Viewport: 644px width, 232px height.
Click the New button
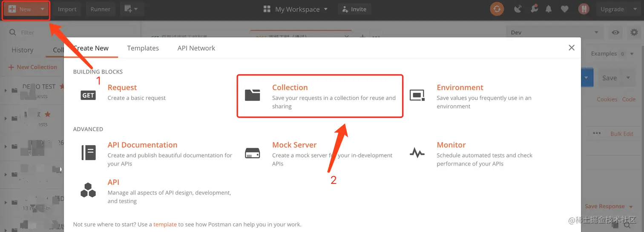click(26, 9)
